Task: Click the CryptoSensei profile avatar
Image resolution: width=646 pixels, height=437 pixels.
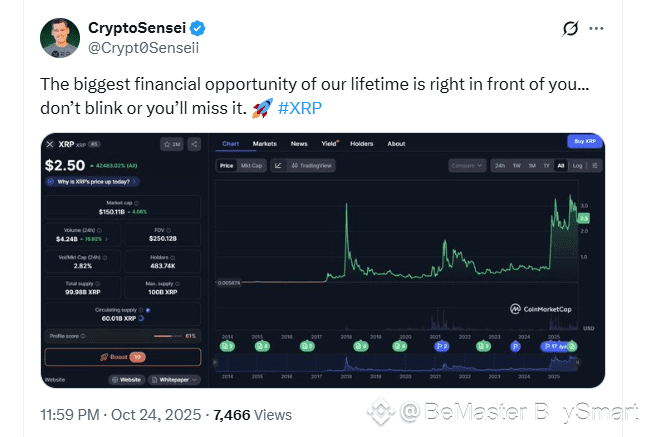Action: tap(60, 37)
